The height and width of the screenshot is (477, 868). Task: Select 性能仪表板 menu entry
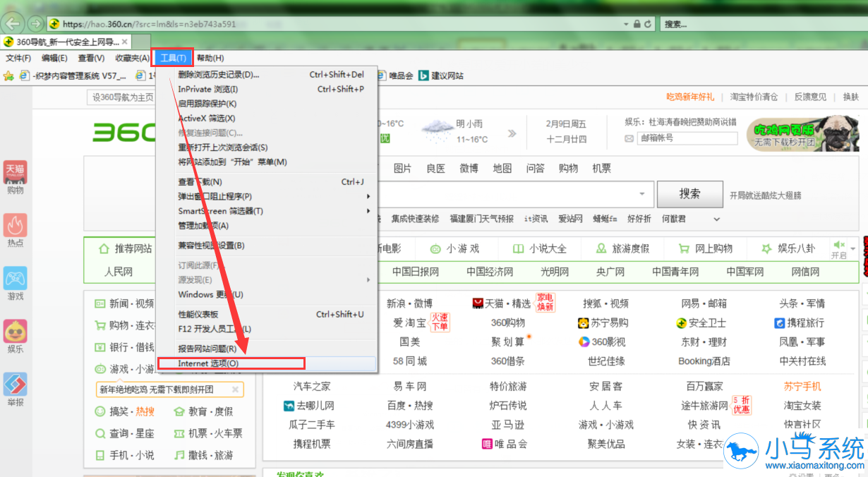(x=267, y=314)
